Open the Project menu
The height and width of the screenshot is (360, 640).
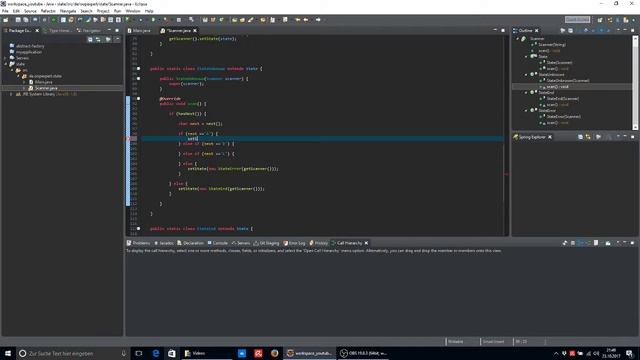103,11
